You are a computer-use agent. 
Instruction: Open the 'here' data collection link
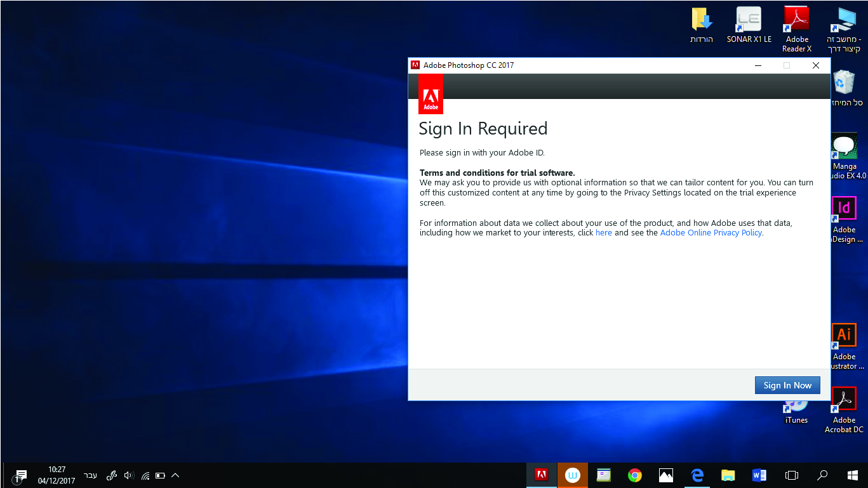click(603, 233)
